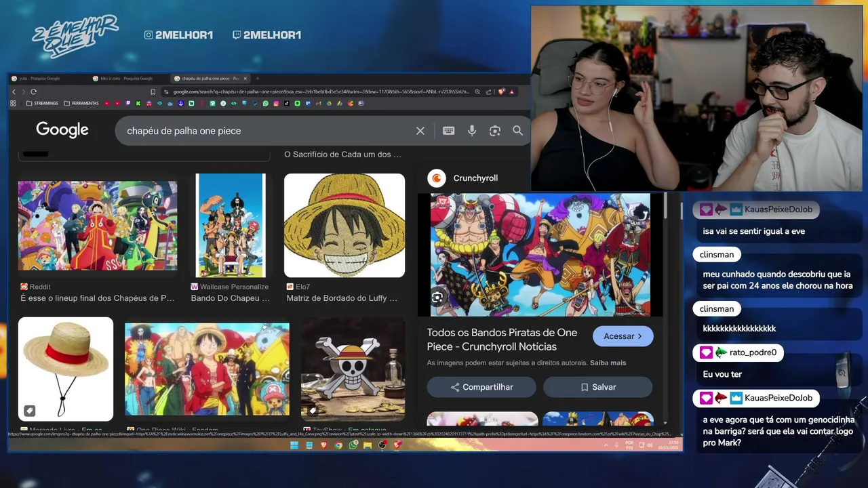868x488 pixels.
Task: Open Google Chrome from the taskbar
Action: tap(338, 445)
